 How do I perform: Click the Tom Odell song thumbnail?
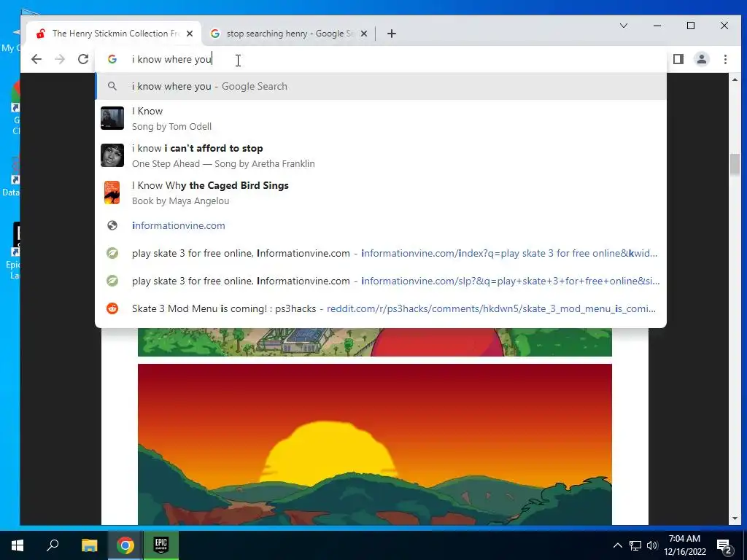pyautogui.click(x=112, y=118)
